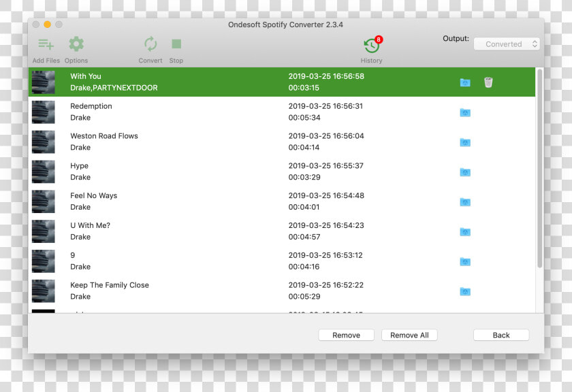The height and width of the screenshot is (392, 572).
Task: Select the Feel No Ways title
Action: tap(94, 196)
